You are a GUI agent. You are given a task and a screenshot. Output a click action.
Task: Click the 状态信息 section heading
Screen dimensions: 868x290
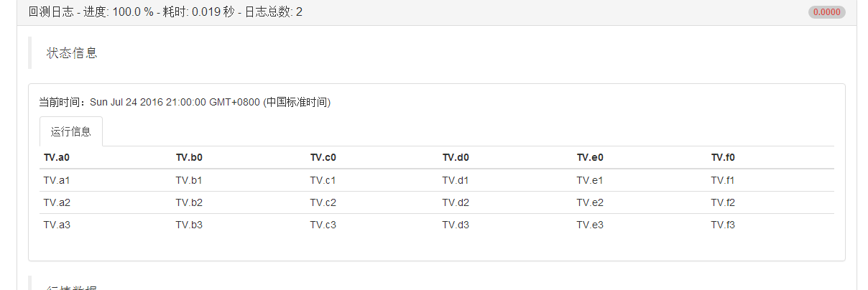click(72, 53)
